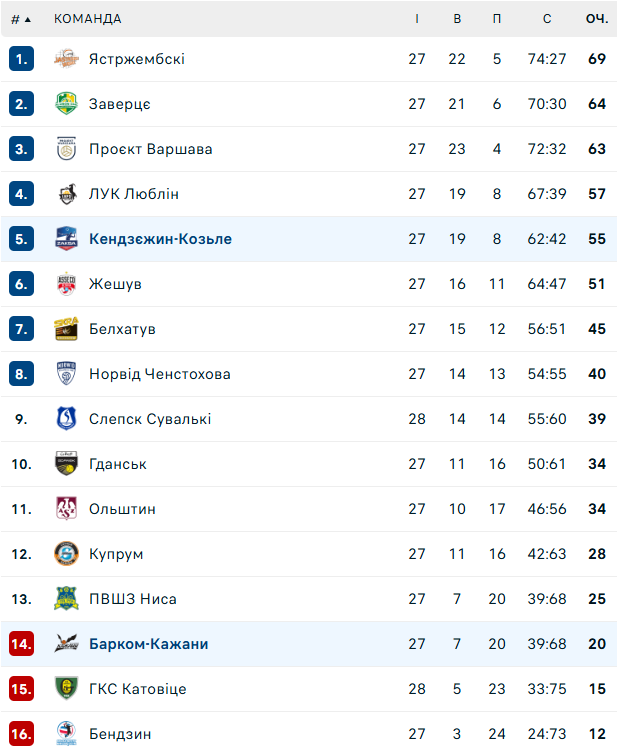Sort by the КОМАНДА column header

88,19
